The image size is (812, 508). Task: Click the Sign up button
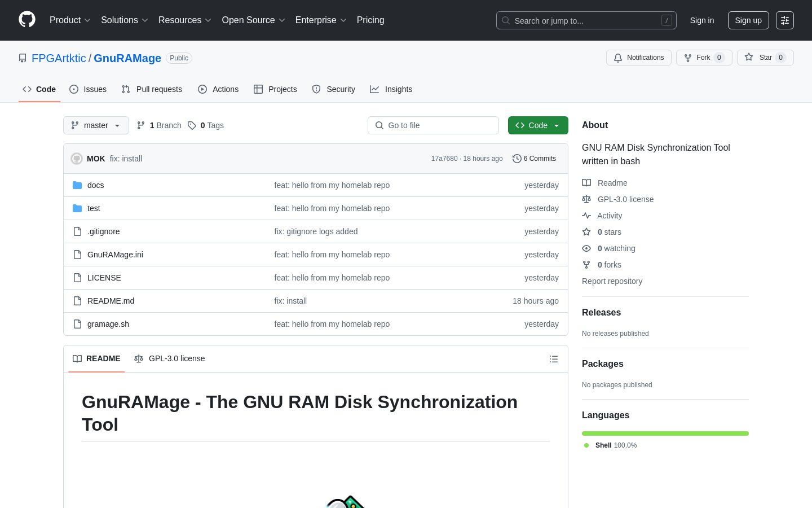[x=748, y=20]
